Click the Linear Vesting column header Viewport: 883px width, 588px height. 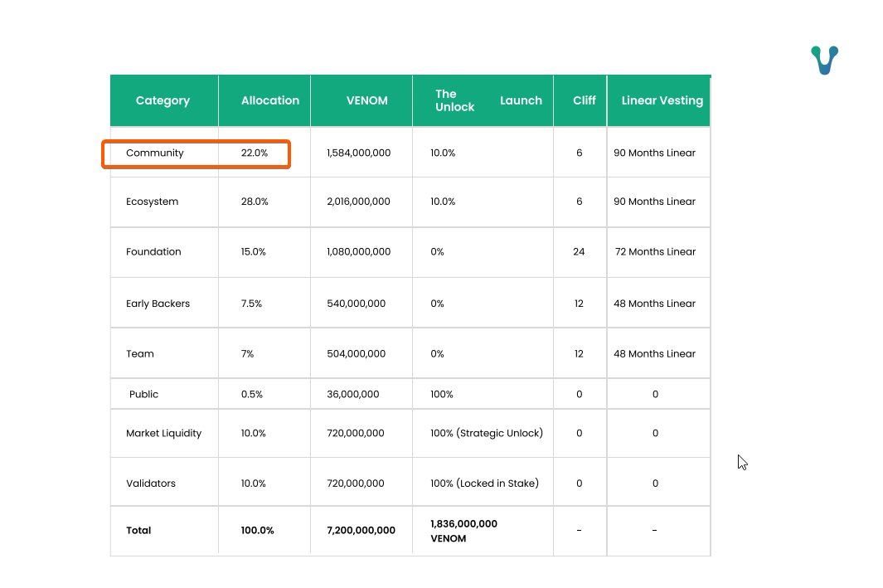(662, 100)
